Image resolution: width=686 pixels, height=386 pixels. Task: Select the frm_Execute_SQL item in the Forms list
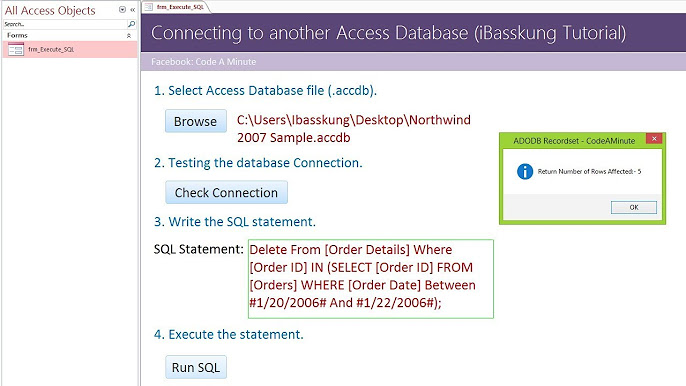70,49
